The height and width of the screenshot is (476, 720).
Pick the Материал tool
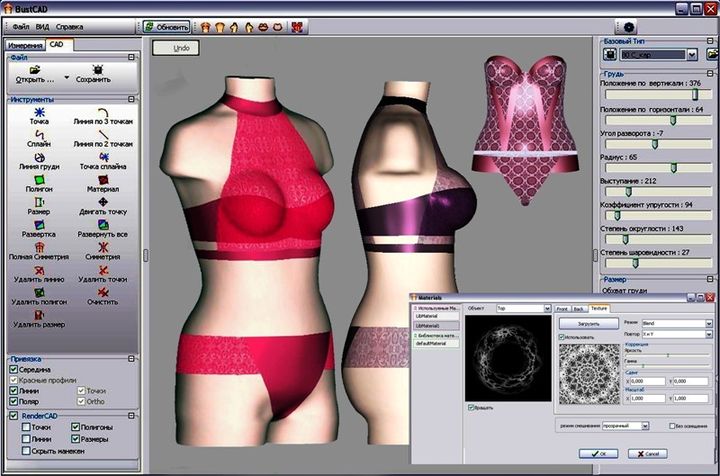pos(102,183)
